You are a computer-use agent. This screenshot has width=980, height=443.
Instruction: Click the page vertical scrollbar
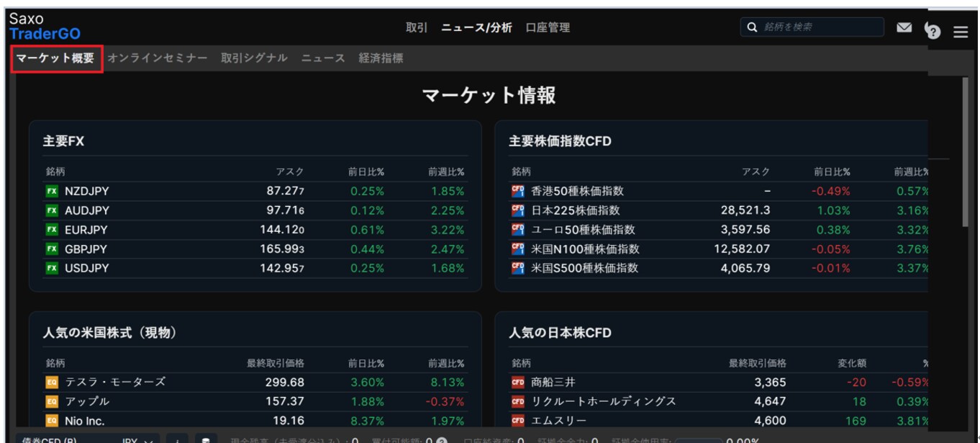(966, 151)
